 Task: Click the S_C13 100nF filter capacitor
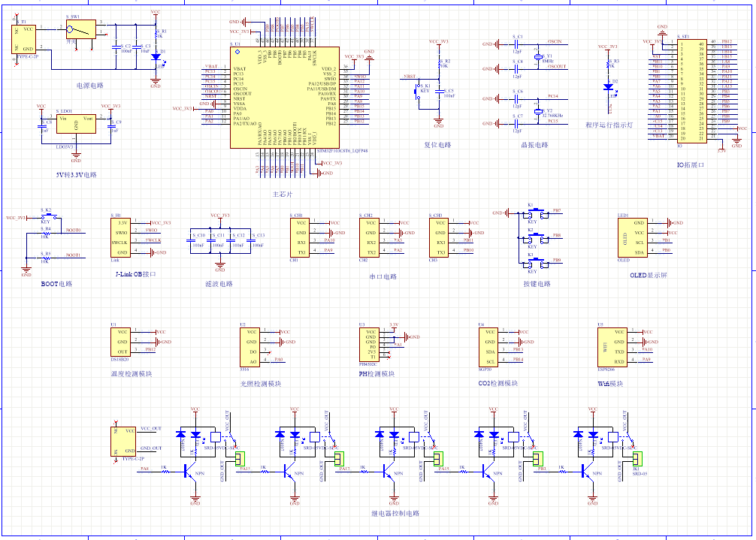(250, 241)
